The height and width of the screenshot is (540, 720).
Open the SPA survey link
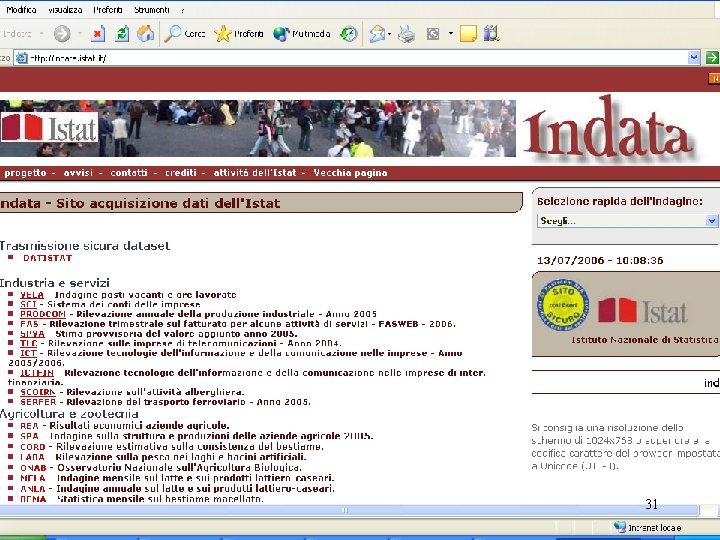[x=29, y=436]
